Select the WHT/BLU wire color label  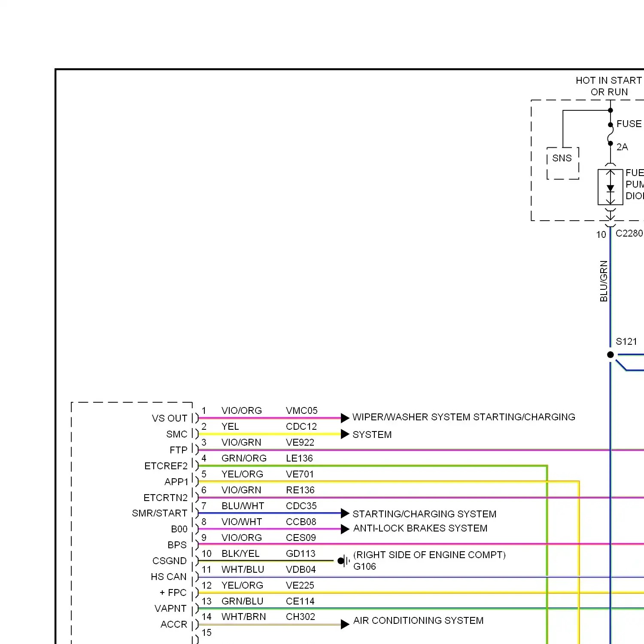(x=243, y=569)
